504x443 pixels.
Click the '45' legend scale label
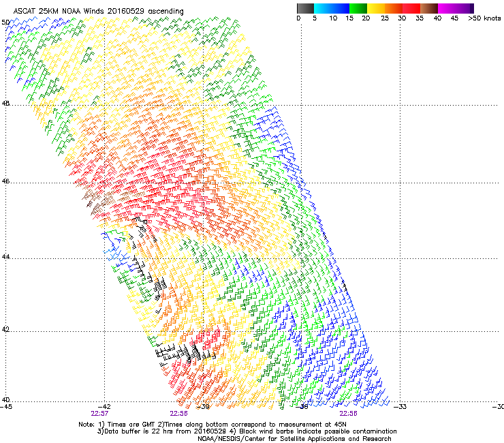[454, 18]
